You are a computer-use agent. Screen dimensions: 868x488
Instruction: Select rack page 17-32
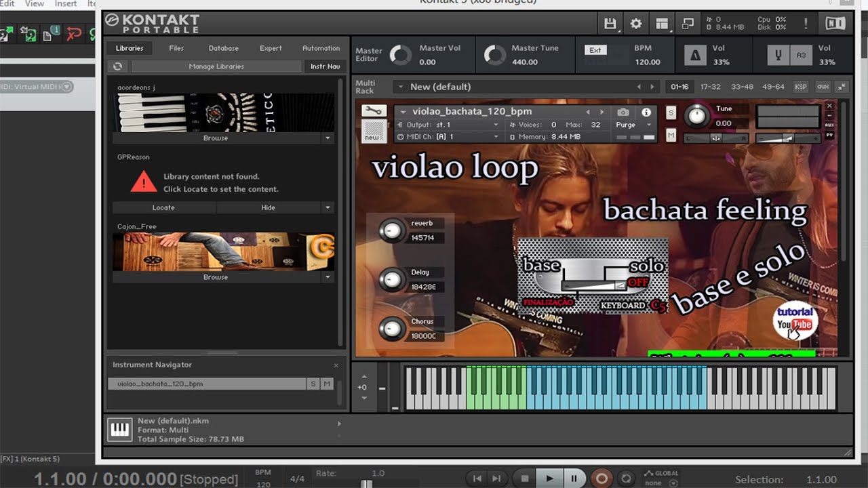click(x=711, y=87)
